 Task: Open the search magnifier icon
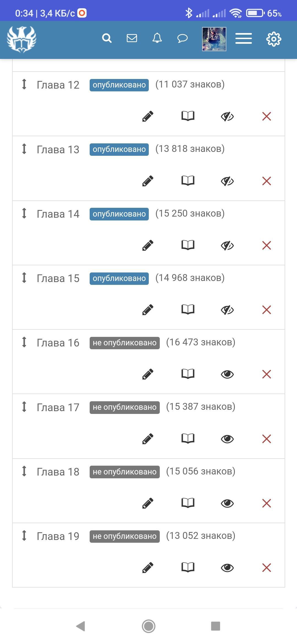(107, 38)
